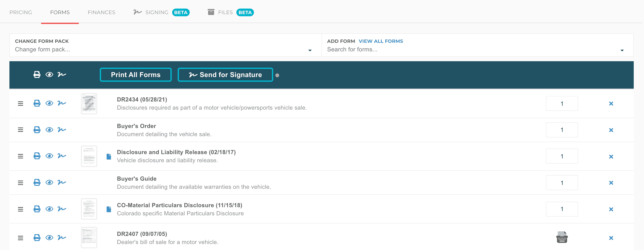This screenshot has height=250, width=644.
Task: Print the CO-Material Particulars Disclosure form
Action: 37,209
